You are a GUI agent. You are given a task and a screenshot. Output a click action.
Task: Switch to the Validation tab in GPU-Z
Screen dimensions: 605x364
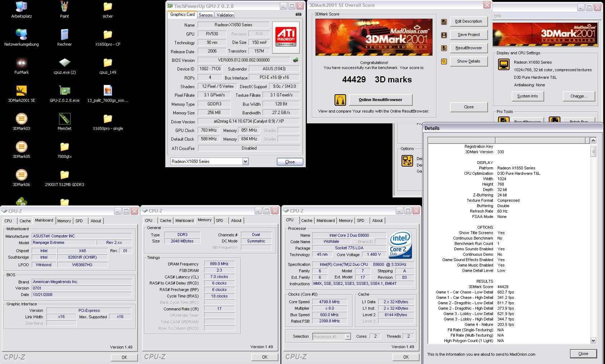(225, 15)
